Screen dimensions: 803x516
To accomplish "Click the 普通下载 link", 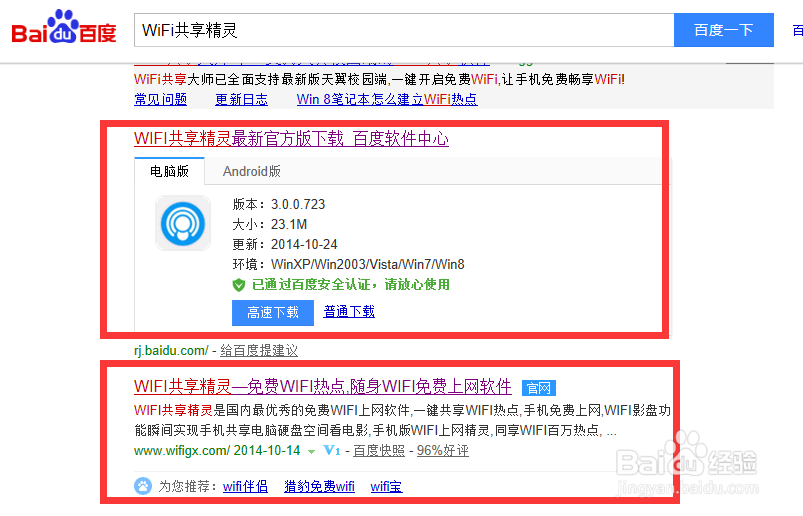I will [349, 311].
